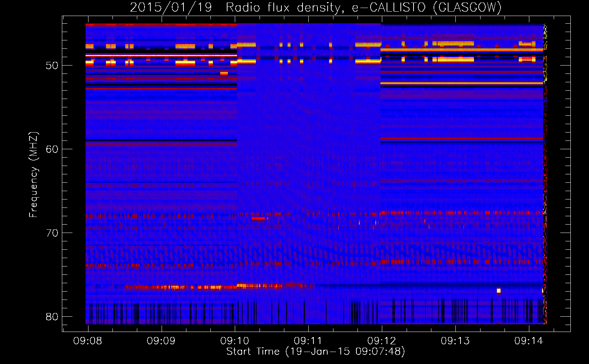The image size is (589, 364).
Task: Click the 09:10 time tick label
Action: click(x=235, y=341)
